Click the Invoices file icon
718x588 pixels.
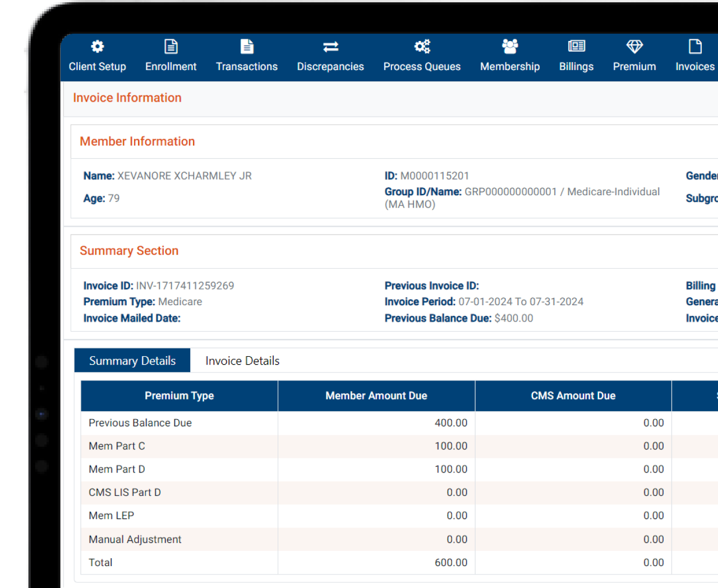[695, 46]
